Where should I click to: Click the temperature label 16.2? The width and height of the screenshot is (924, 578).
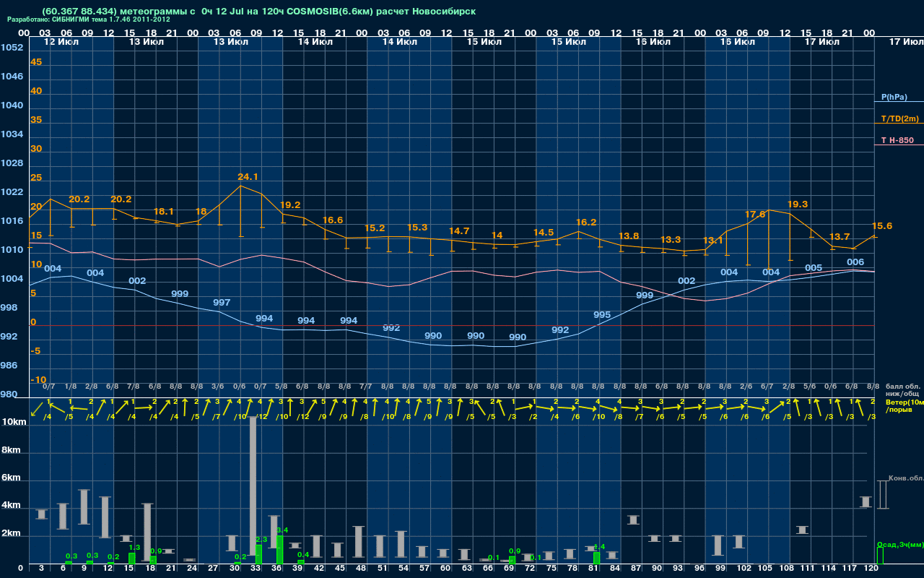coord(586,223)
